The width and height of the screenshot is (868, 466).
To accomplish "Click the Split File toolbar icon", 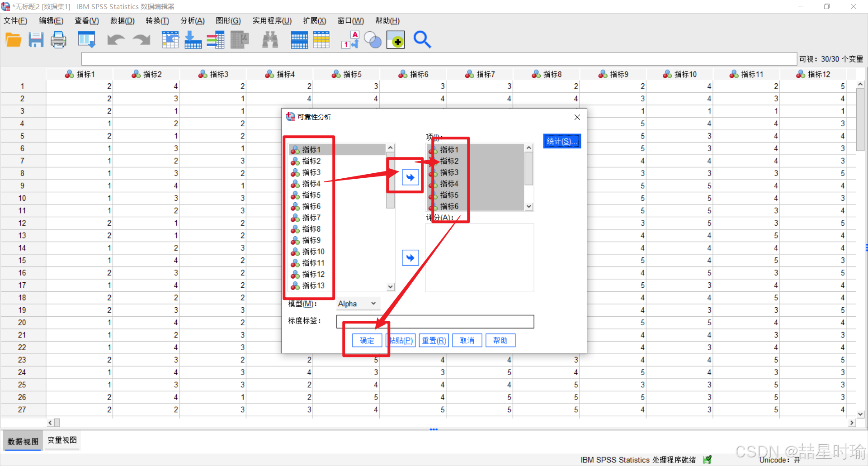I will click(299, 40).
